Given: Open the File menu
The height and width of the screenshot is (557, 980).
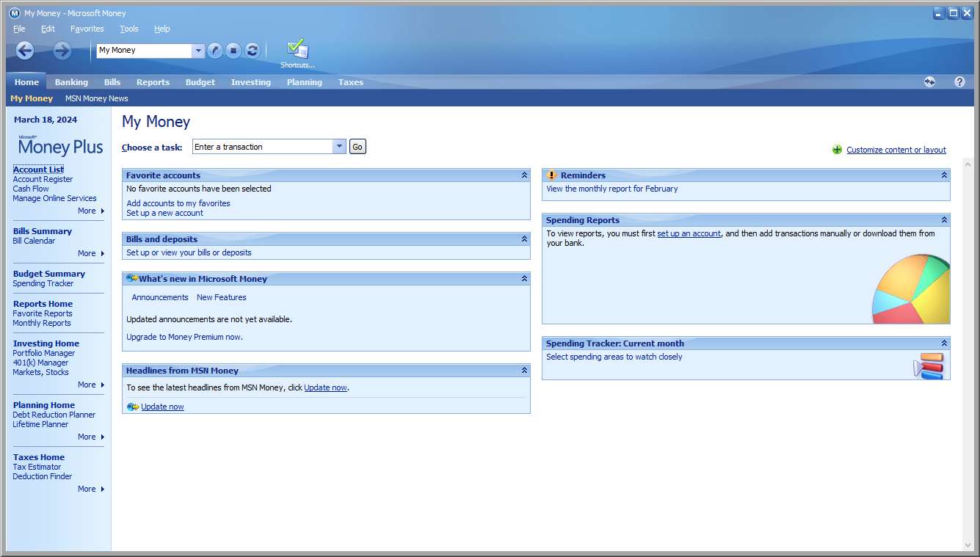Looking at the screenshot, I should click(x=19, y=29).
